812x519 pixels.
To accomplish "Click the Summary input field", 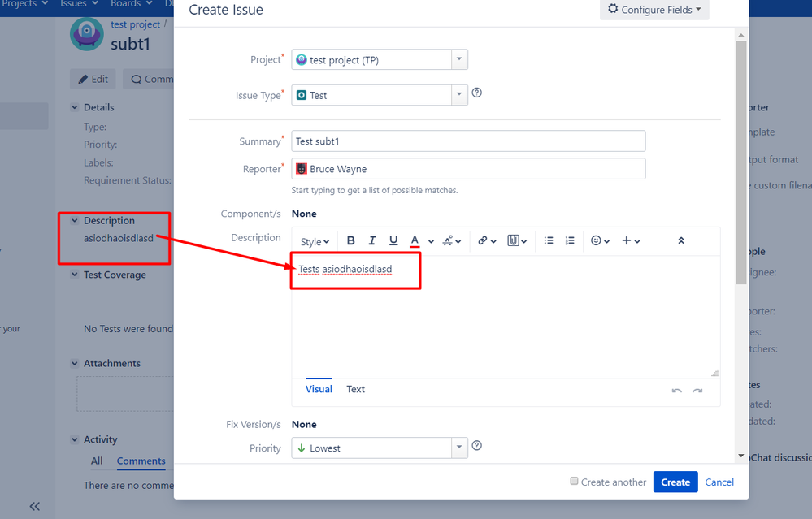I will coord(468,141).
